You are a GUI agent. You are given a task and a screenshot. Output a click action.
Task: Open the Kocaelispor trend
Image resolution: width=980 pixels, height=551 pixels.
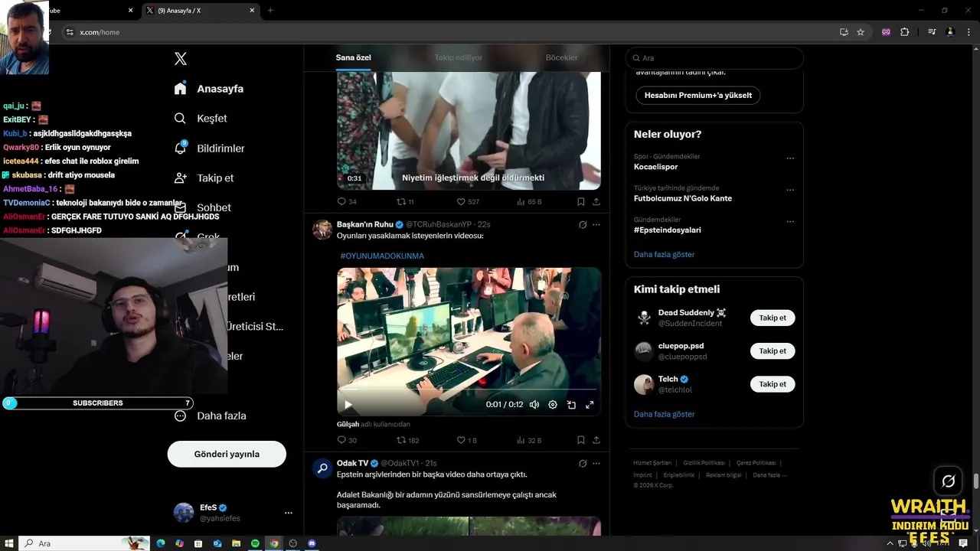point(655,167)
